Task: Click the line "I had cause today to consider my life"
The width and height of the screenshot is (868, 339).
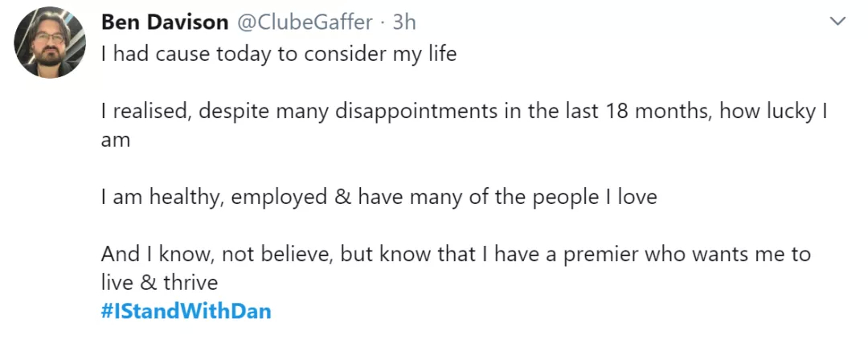Action: 279,54
